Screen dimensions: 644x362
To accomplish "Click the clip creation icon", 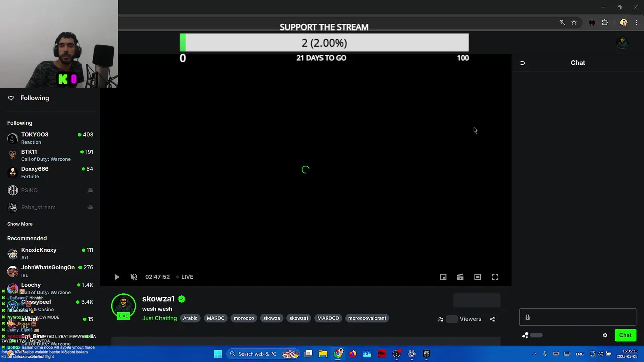I will 460,277.
